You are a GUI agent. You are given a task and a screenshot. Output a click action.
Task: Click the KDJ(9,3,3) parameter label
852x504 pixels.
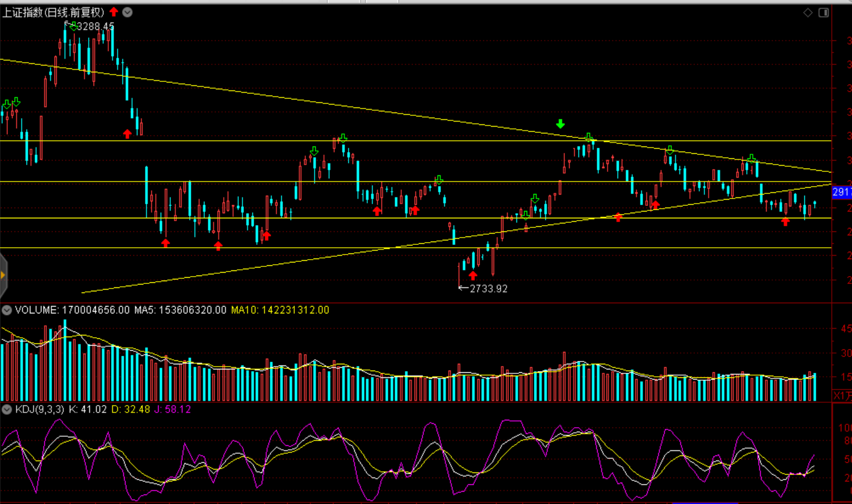point(40,409)
